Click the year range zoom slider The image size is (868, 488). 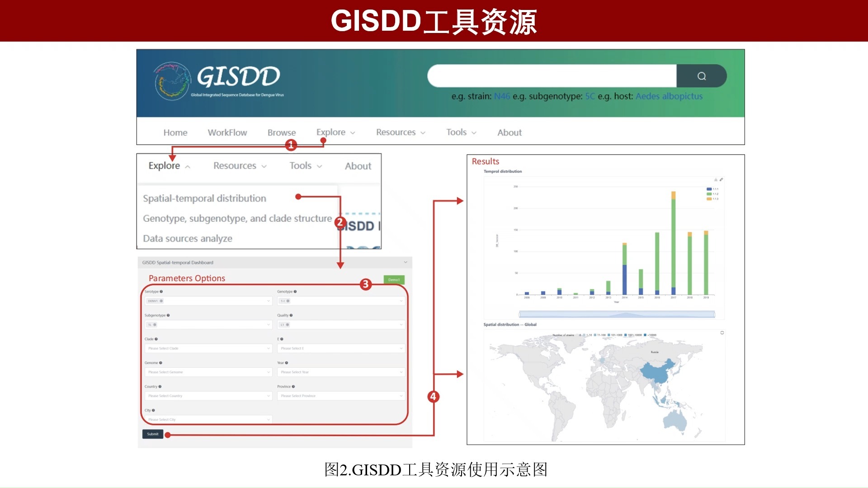[x=617, y=314]
